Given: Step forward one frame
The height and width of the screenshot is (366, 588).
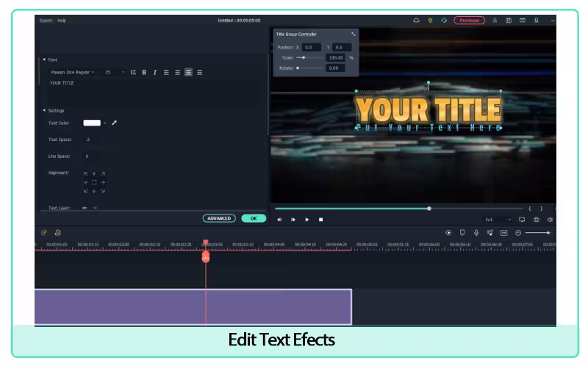Looking at the screenshot, I should pyautogui.click(x=293, y=219).
